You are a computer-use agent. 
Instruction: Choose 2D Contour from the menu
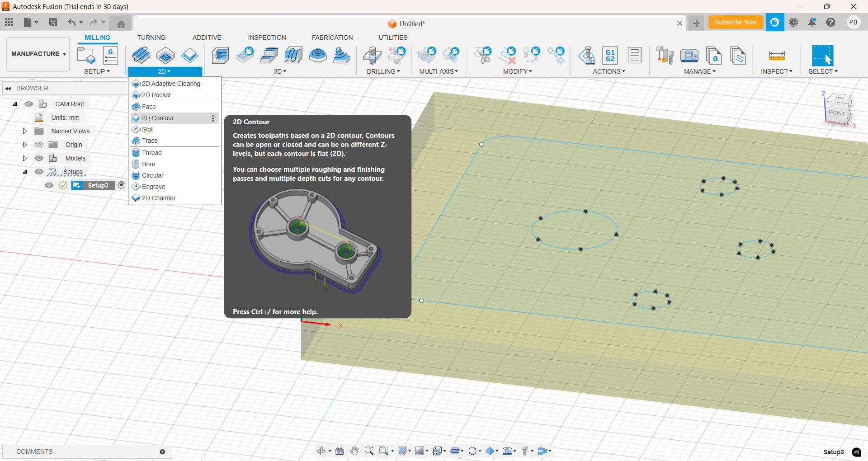coord(175,118)
